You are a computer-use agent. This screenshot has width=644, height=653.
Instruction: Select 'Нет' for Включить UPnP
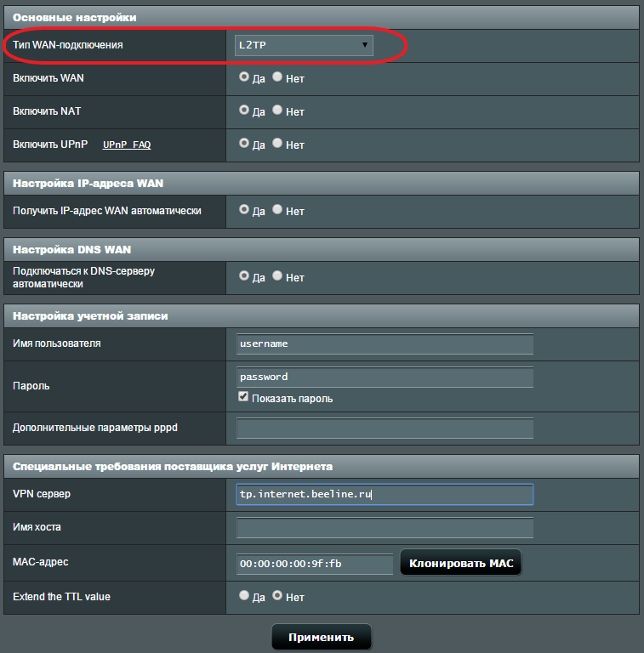pyautogui.click(x=277, y=144)
